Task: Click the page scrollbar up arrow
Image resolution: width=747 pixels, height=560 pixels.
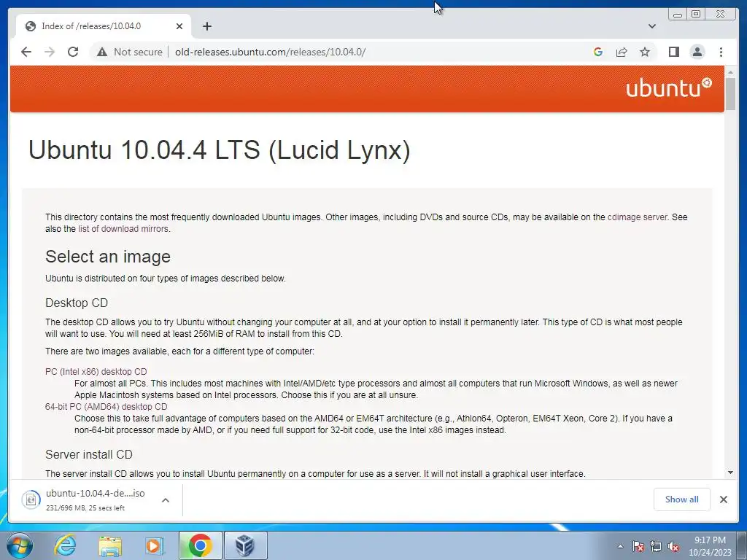Action: pyautogui.click(x=730, y=72)
